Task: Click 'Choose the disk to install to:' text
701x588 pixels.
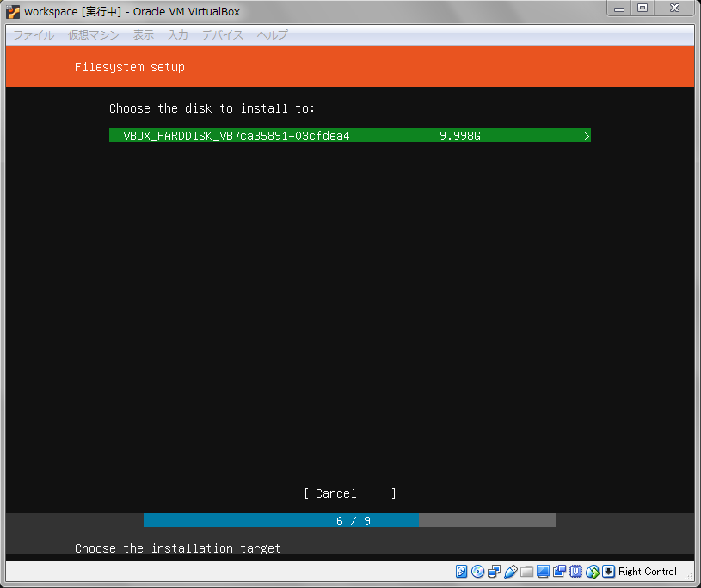Action: click(x=212, y=108)
